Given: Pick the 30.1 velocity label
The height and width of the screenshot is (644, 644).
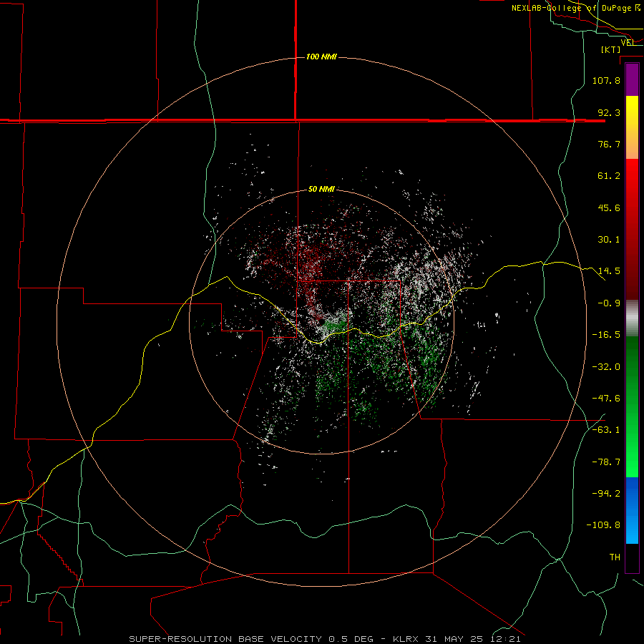Looking at the screenshot, I should click(609, 240).
